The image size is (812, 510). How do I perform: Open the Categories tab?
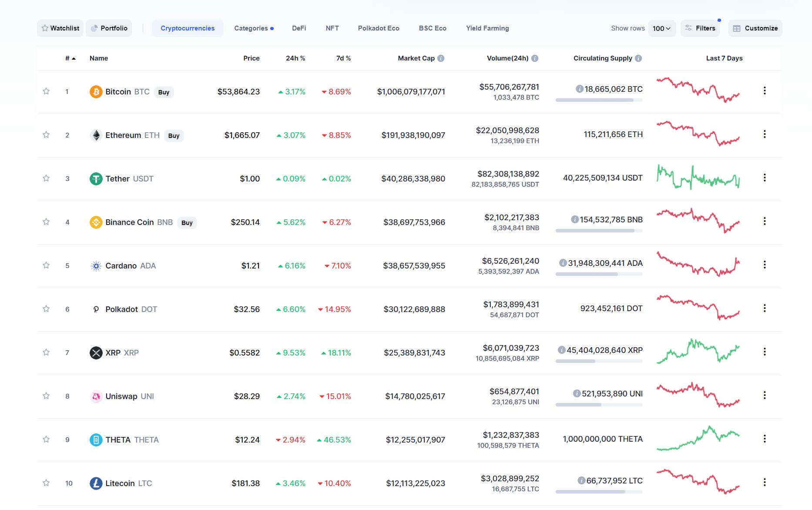tap(254, 28)
